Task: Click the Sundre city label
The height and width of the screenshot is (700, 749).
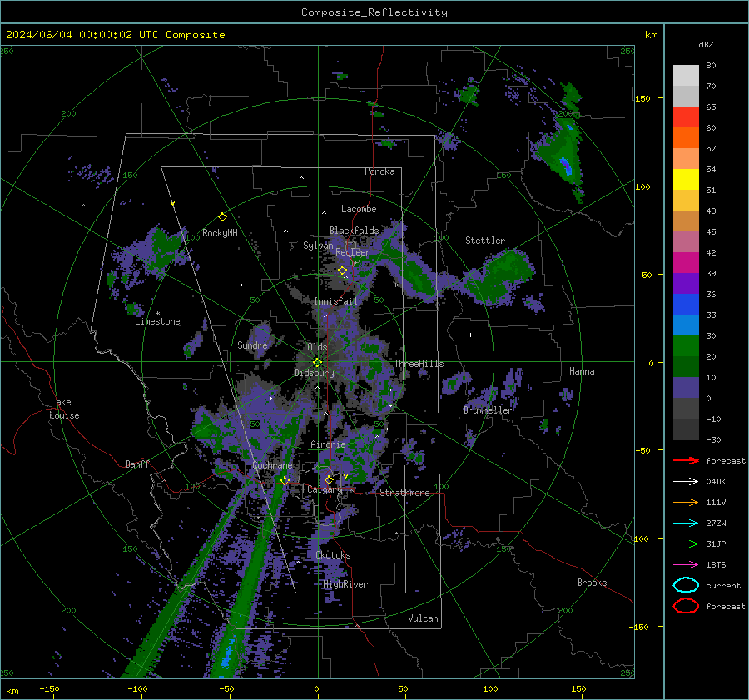Action: pos(252,345)
